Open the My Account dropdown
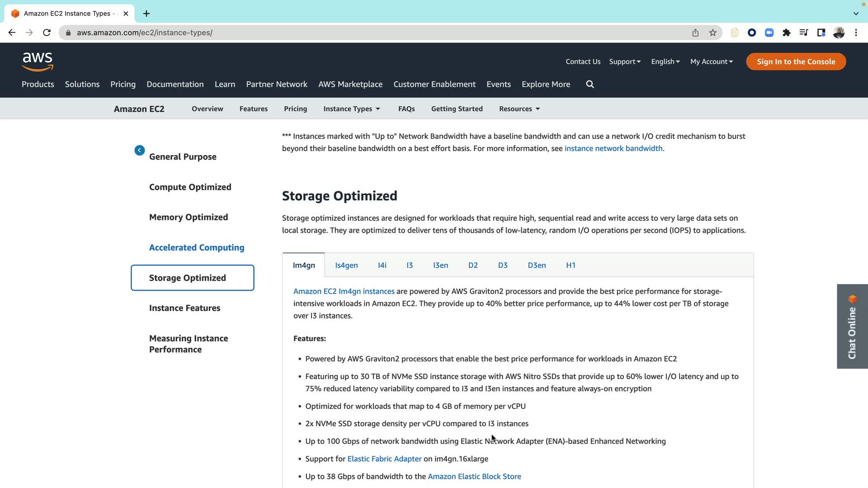Viewport: 868px width, 488px height. coord(711,62)
